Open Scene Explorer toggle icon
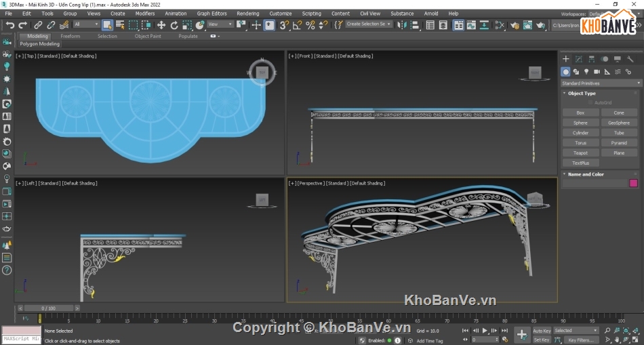The width and height of the screenshot is (644, 345). pyautogui.click(x=430, y=25)
